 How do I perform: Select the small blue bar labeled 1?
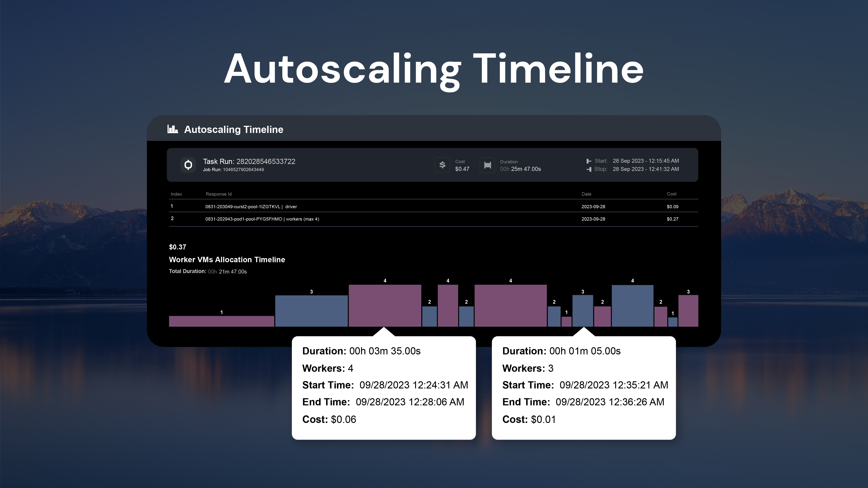click(672, 322)
